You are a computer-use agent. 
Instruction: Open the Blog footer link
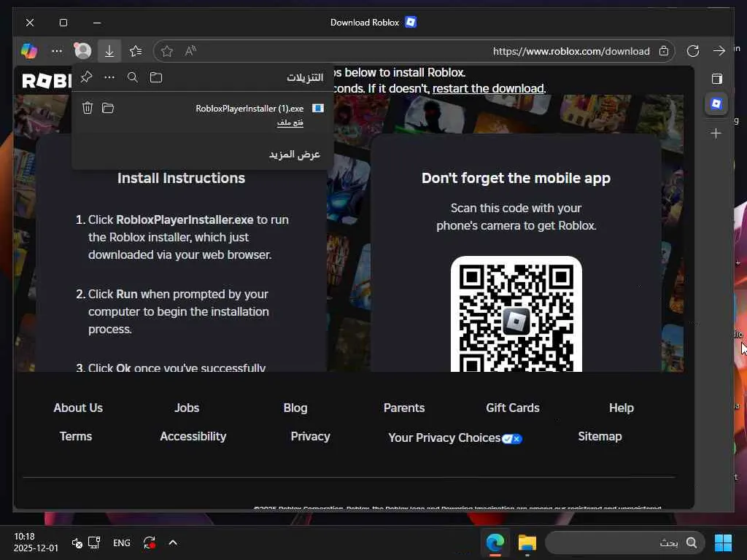pyautogui.click(x=295, y=408)
